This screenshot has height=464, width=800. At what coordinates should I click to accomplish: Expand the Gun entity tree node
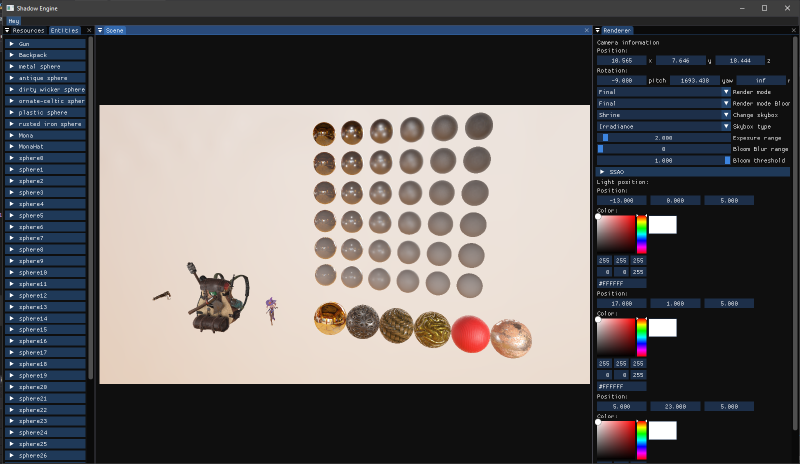(12, 44)
